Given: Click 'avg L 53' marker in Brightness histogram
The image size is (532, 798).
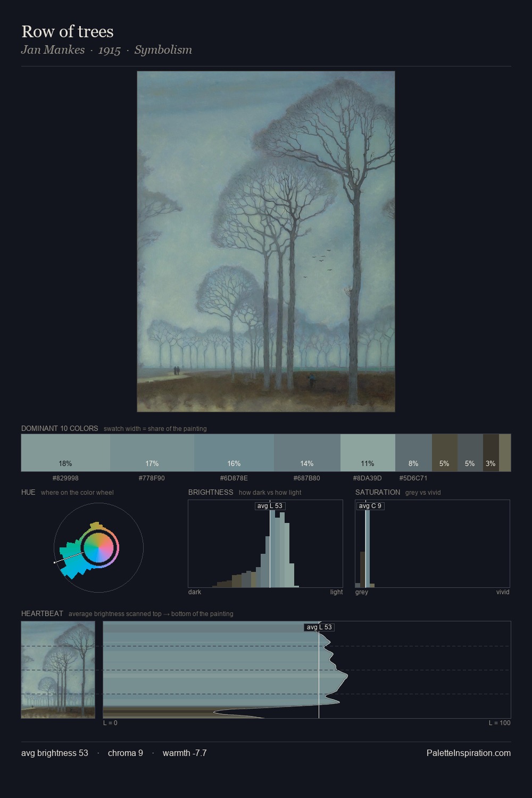Looking at the screenshot, I should [270, 506].
